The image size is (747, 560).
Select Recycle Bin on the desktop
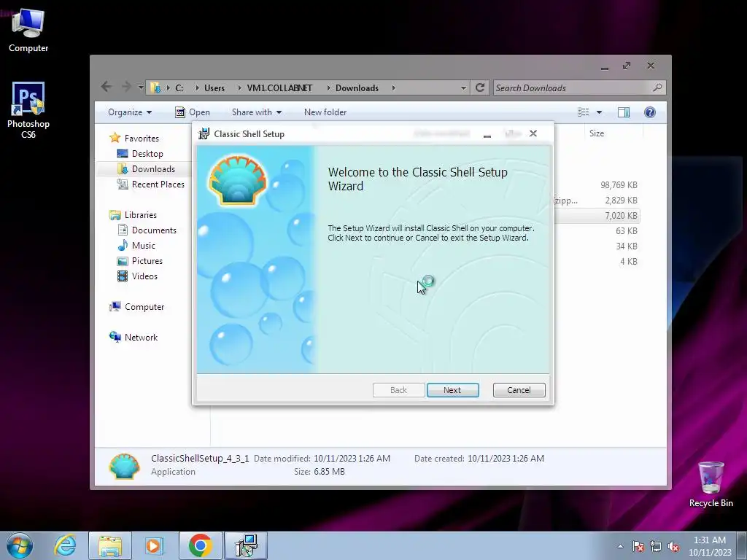point(711,484)
